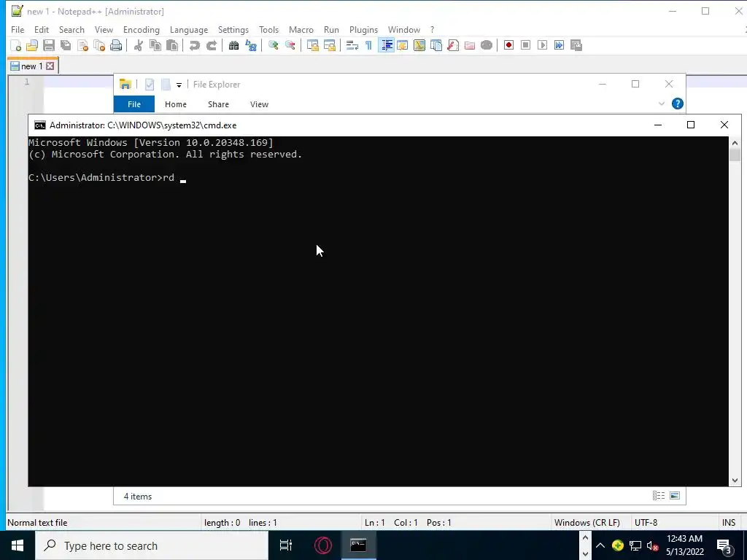747x560 pixels.
Task: Open the Replace dialog icon
Action: tap(251, 45)
